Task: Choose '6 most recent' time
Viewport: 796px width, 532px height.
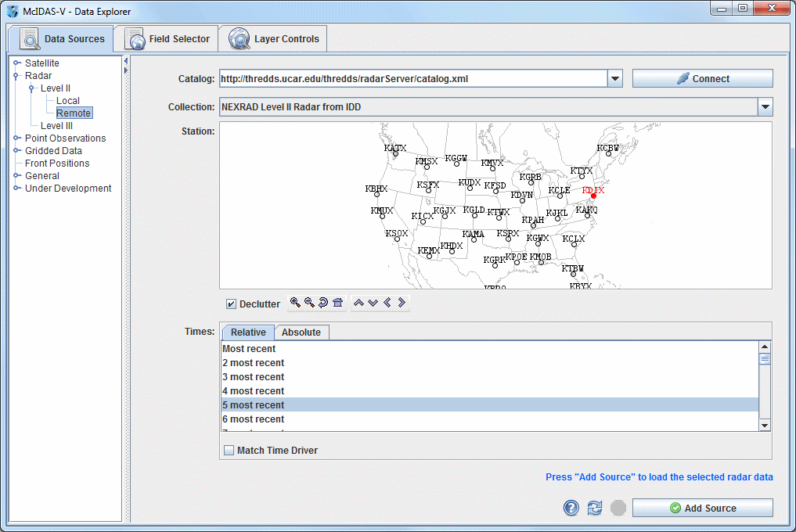Action: [x=491, y=419]
